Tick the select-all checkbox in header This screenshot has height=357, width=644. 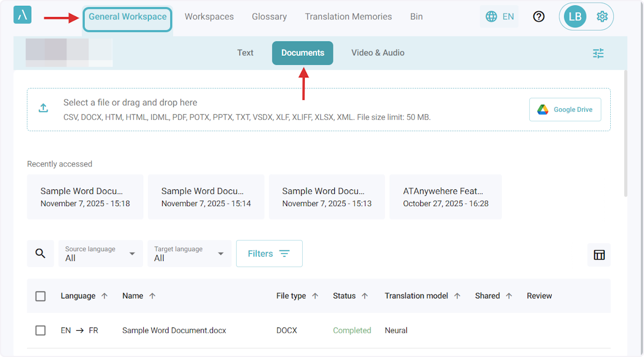40,296
